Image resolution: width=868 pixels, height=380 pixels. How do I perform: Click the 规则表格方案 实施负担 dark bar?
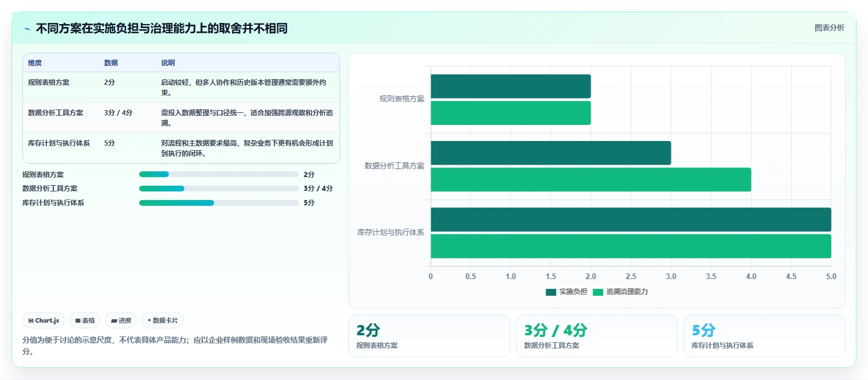point(511,86)
